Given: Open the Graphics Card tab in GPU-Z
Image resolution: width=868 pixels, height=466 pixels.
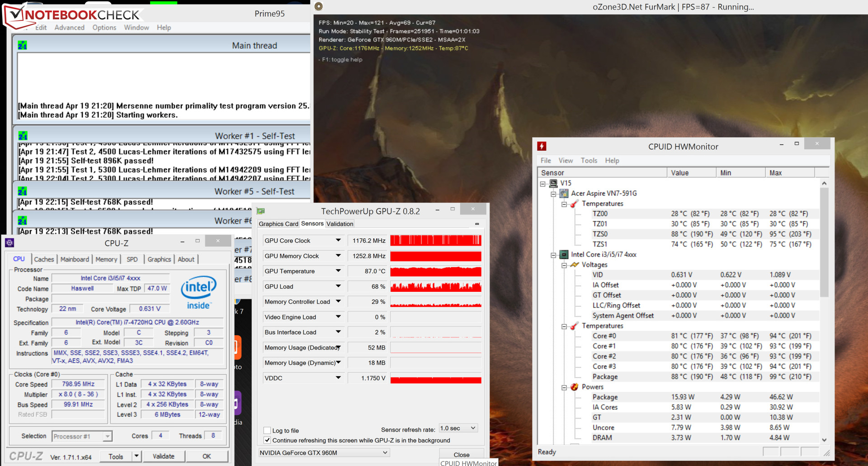Looking at the screenshot, I should pyautogui.click(x=278, y=224).
